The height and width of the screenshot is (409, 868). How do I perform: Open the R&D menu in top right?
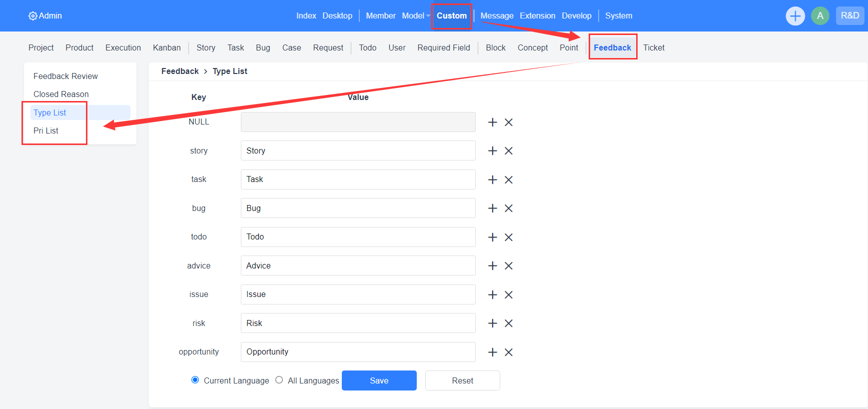pos(850,16)
